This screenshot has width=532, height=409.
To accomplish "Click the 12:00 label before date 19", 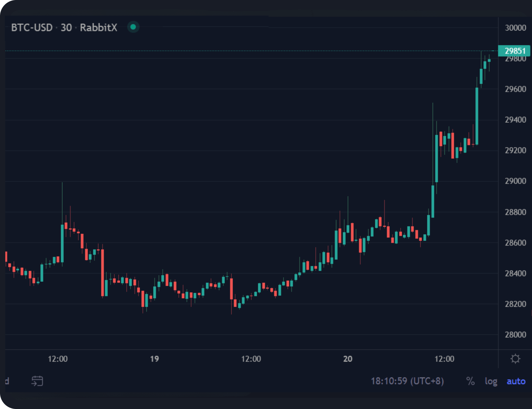I will (58, 359).
